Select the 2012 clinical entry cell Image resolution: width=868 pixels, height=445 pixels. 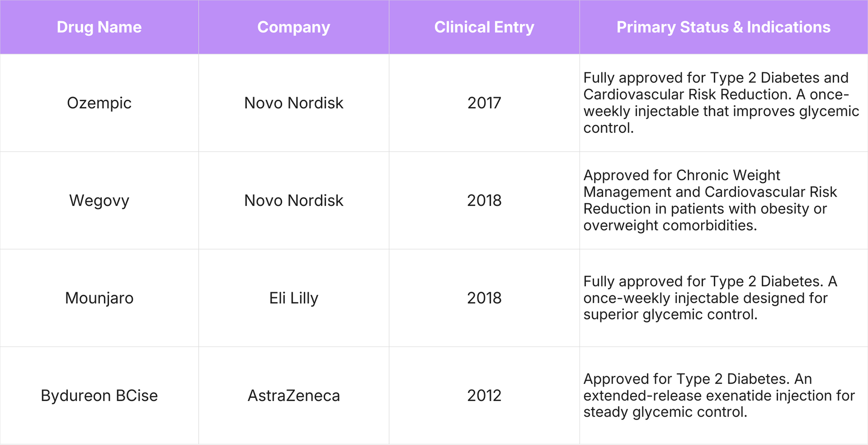(x=484, y=395)
